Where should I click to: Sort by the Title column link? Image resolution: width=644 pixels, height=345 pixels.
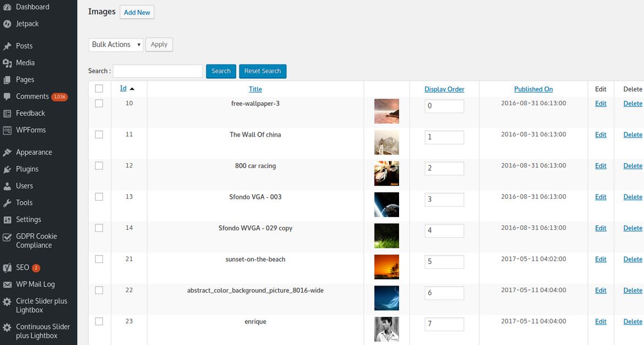[255, 89]
